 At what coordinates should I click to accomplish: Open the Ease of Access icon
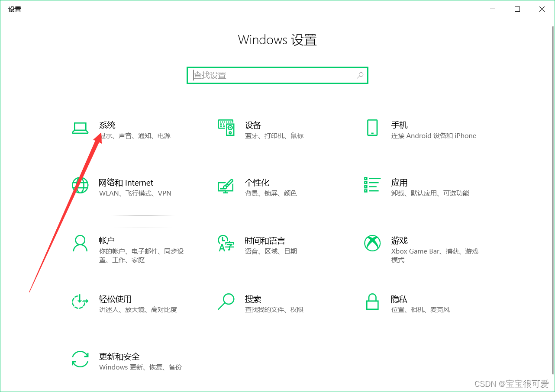(x=80, y=302)
